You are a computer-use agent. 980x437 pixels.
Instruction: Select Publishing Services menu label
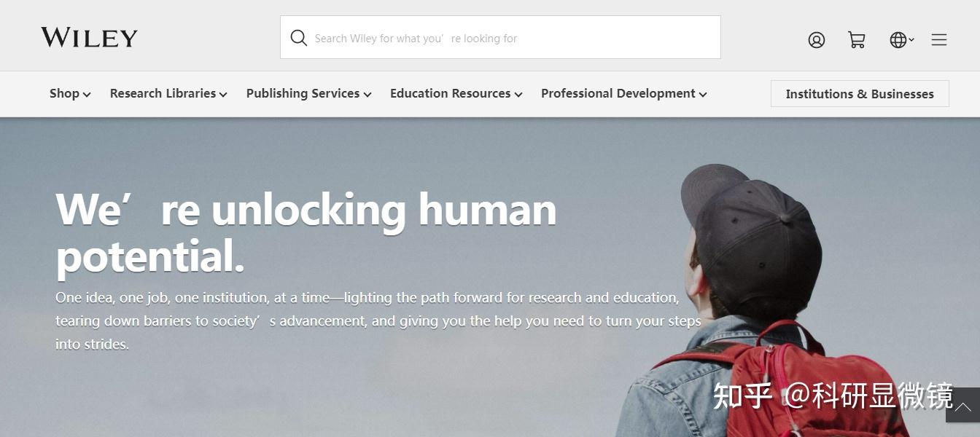[x=303, y=93]
